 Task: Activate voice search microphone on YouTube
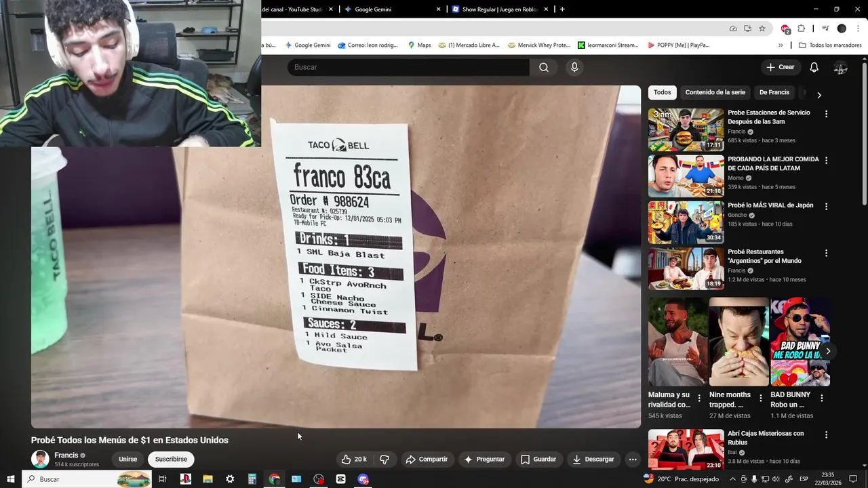pyautogui.click(x=574, y=67)
